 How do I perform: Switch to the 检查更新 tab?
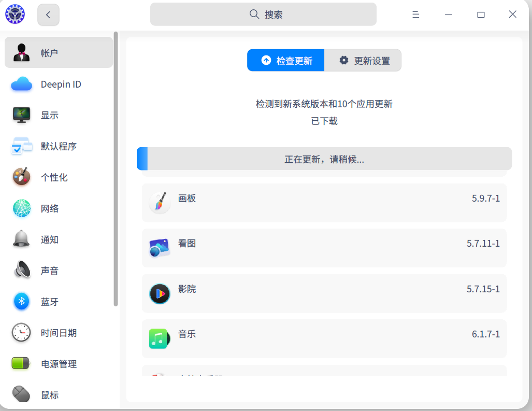point(285,61)
